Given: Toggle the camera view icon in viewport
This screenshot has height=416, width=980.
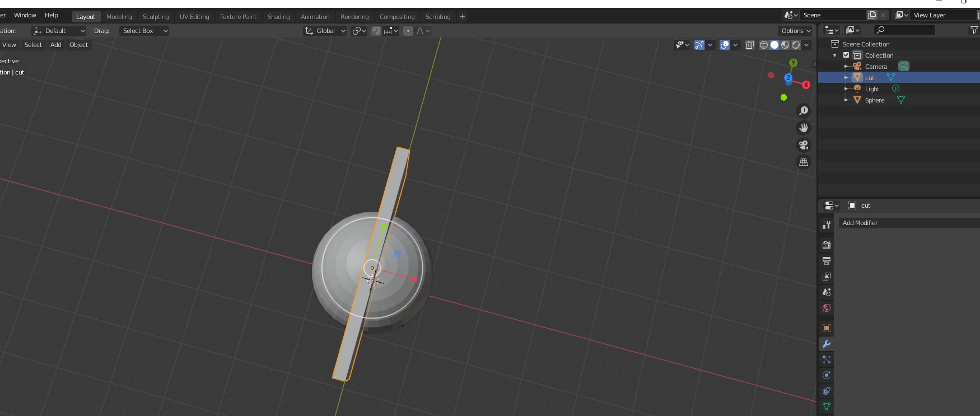Looking at the screenshot, I should tap(804, 145).
